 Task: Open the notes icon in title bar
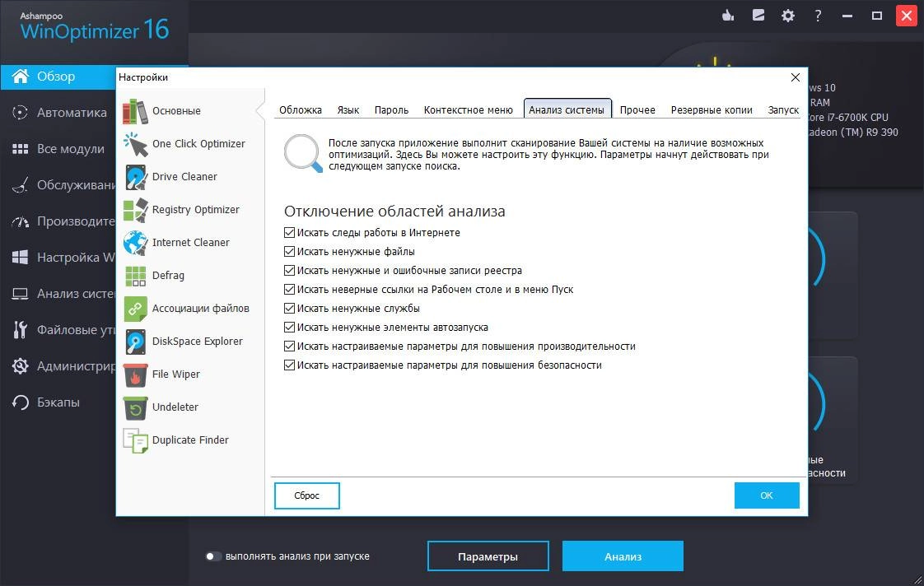pyautogui.click(x=758, y=16)
